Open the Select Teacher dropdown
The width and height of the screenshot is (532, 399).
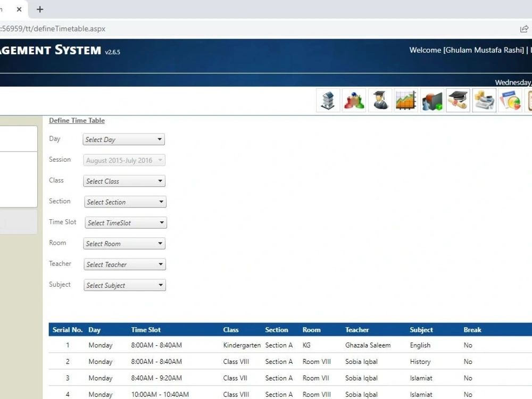click(x=125, y=264)
